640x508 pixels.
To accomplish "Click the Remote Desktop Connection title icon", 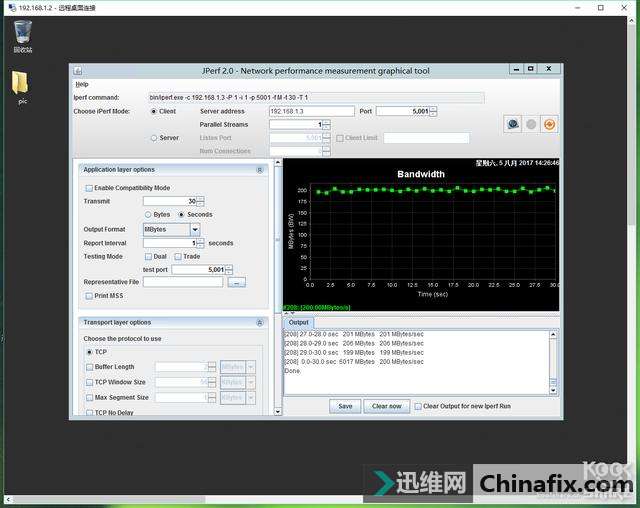I will [12, 8].
